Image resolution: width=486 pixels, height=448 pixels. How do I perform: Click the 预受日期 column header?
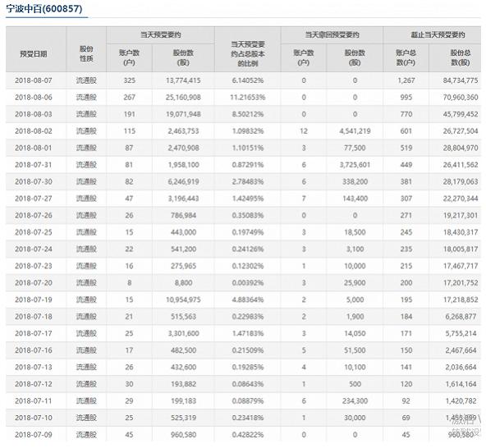click(x=34, y=54)
